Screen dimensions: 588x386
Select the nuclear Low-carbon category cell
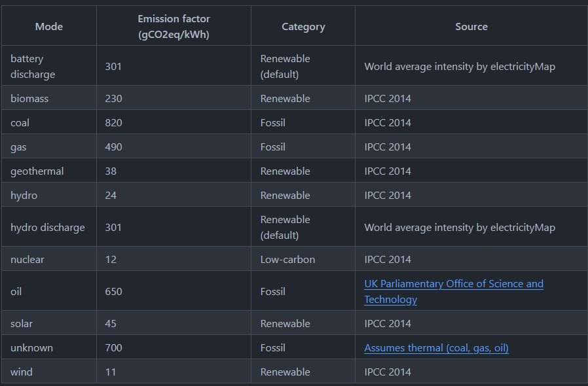click(284, 259)
